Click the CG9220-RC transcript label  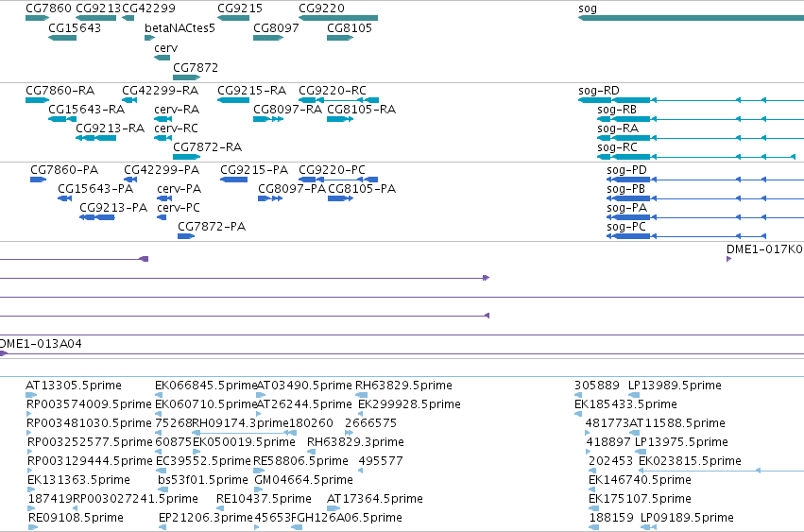click(x=333, y=91)
